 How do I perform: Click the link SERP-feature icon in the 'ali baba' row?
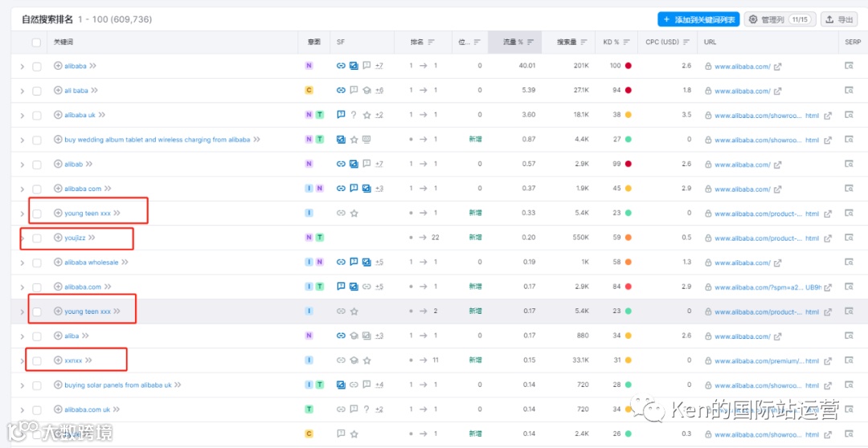pos(341,90)
